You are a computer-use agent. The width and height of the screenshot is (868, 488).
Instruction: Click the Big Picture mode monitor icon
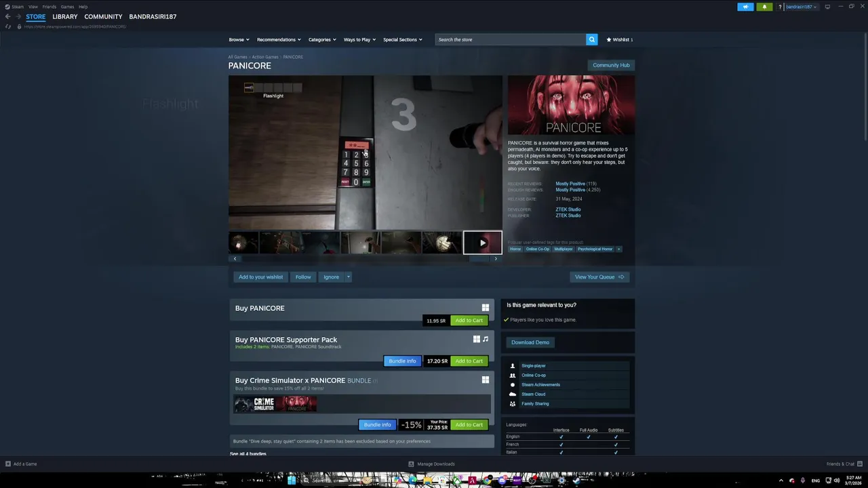tap(827, 7)
